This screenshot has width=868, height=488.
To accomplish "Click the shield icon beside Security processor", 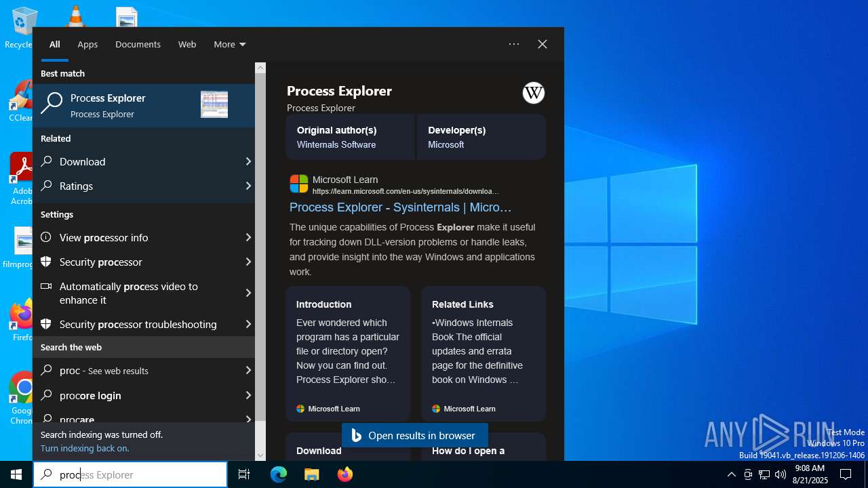I will (46, 262).
